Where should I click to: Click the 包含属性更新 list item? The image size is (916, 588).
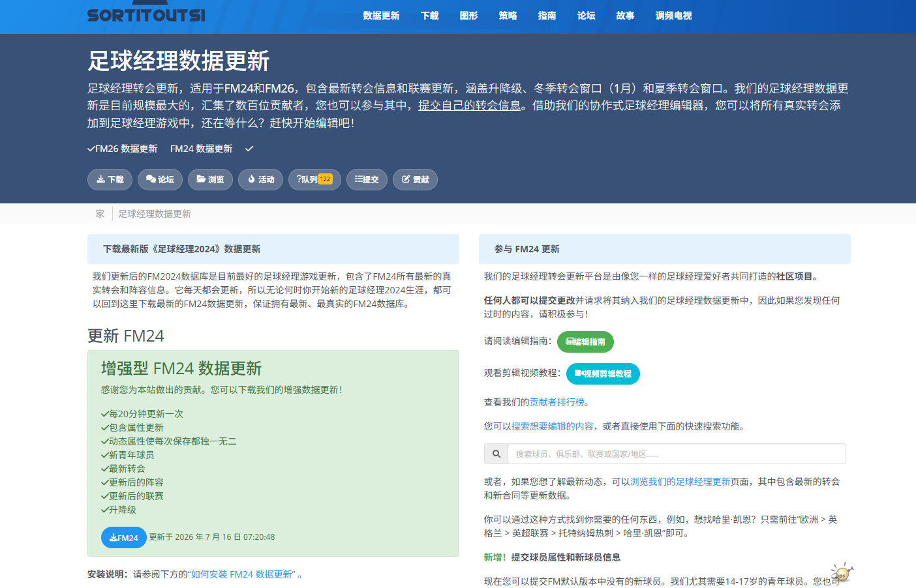tap(132, 428)
